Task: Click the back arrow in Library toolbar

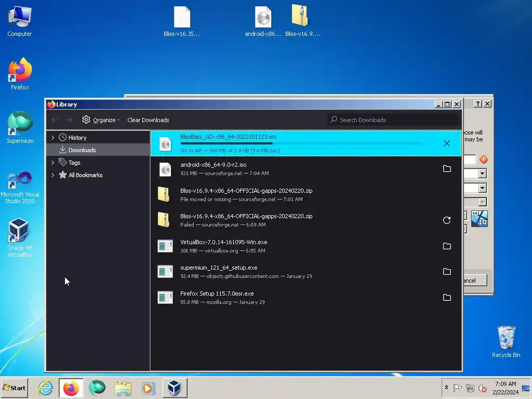Action: coord(55,120)
